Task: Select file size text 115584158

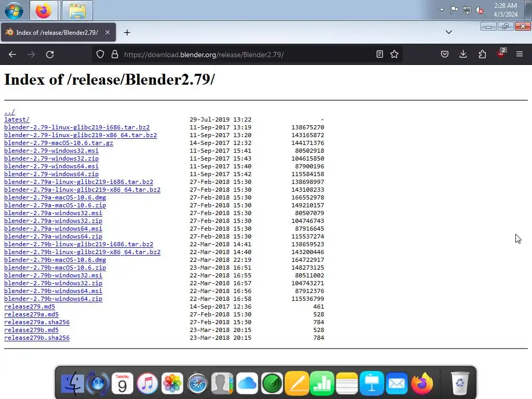Action: pyautogui.click(x=308, y=174)
